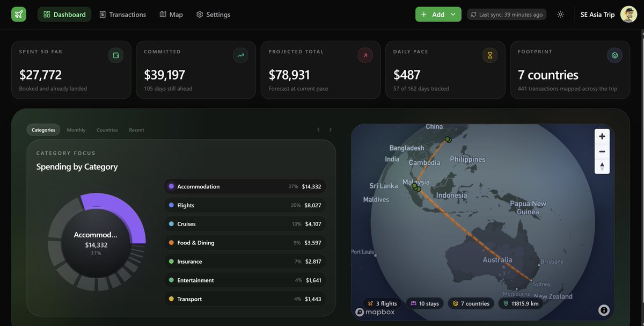Click the 7 countries footprint value
The width and height of the screenshot is (644, 326).
point(548,75)
